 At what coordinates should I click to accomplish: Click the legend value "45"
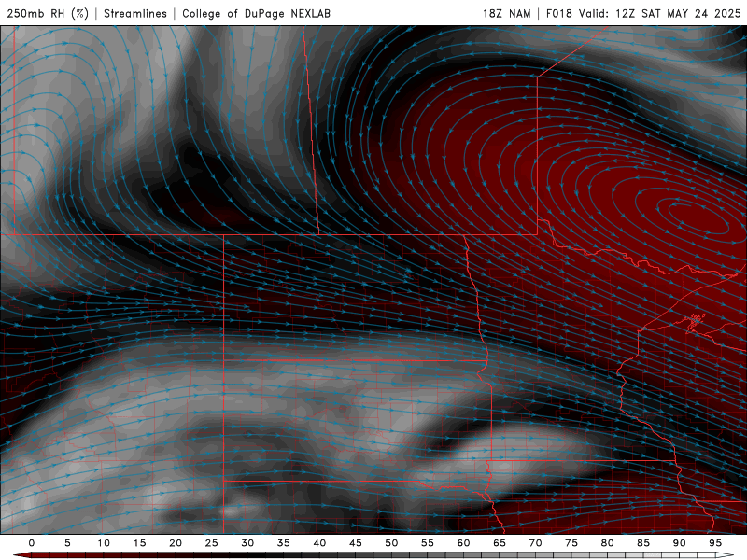(x=356, y=543)
